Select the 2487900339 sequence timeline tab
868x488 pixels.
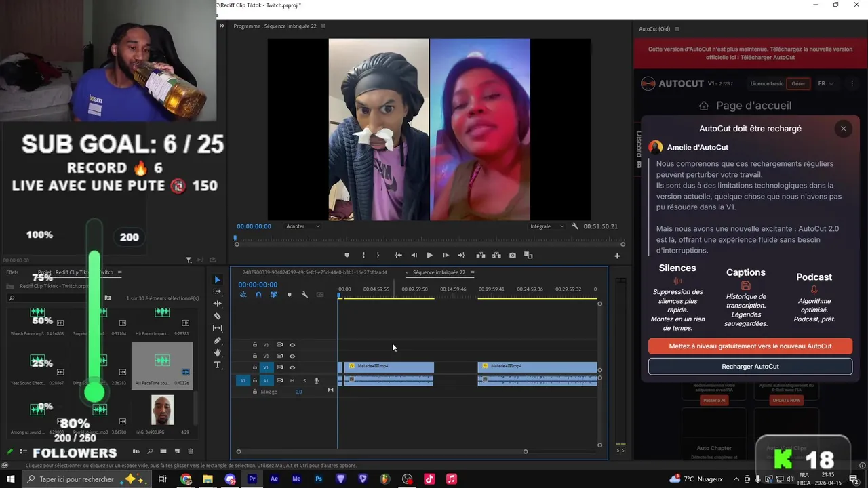(315, 272)
